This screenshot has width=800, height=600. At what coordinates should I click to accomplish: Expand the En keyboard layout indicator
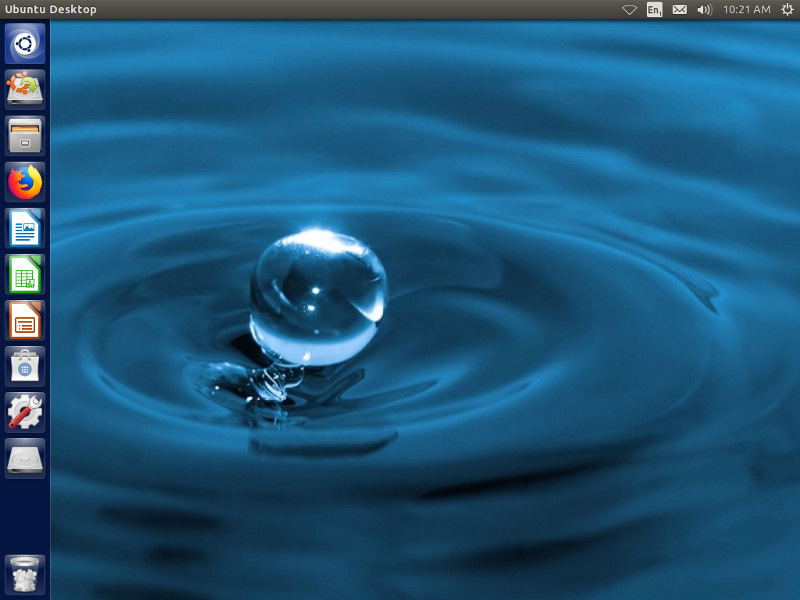655,10
